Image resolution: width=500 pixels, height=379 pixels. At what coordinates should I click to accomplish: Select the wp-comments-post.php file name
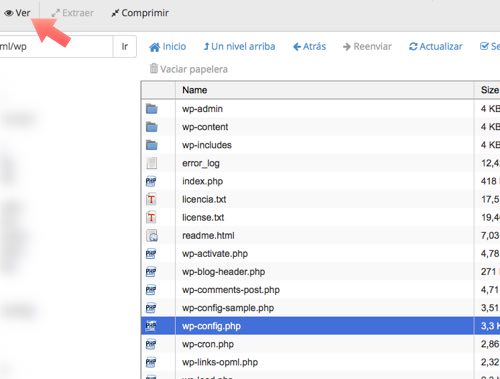(231, 290)
